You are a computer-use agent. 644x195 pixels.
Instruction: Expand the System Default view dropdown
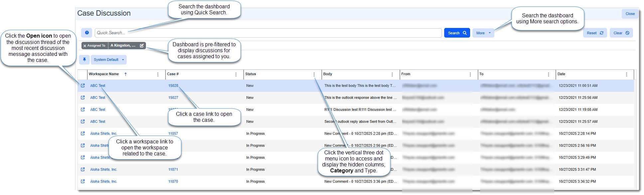(x=109, y=60)
